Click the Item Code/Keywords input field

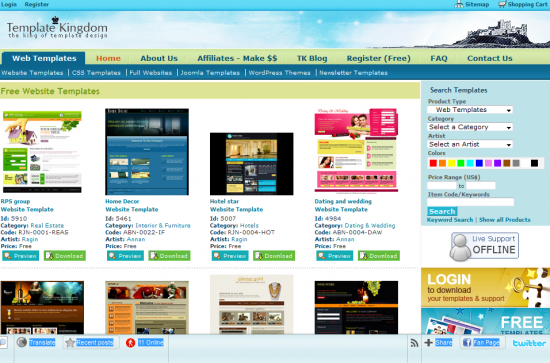[470, 202]
